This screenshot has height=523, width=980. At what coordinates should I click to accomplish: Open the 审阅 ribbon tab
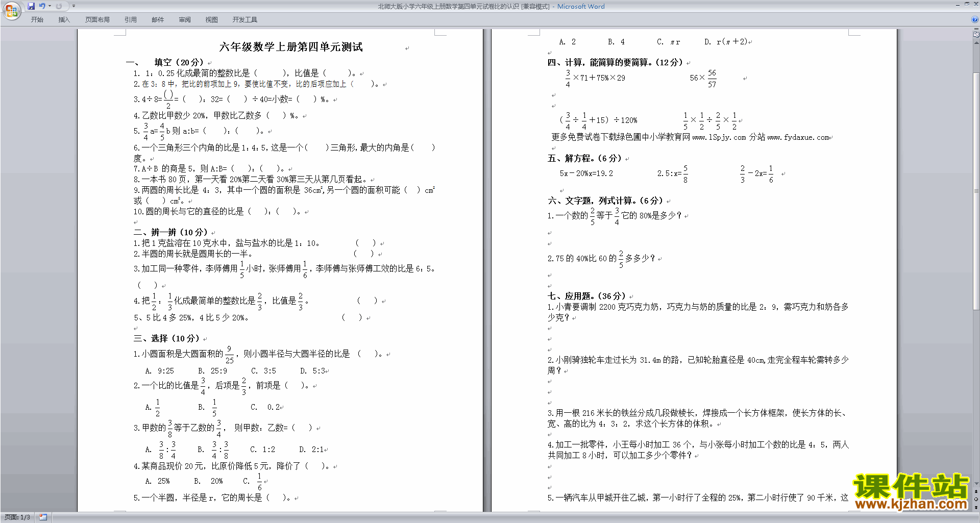coord(185,20)
